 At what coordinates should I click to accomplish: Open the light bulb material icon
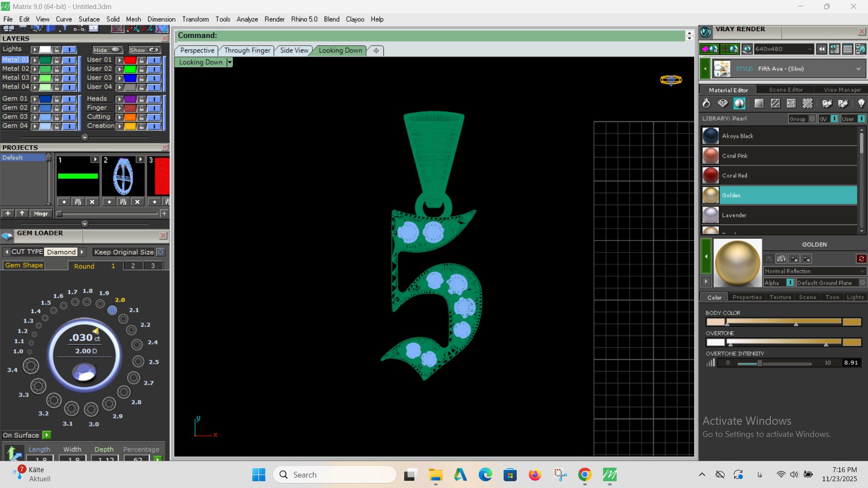(861, 103)
